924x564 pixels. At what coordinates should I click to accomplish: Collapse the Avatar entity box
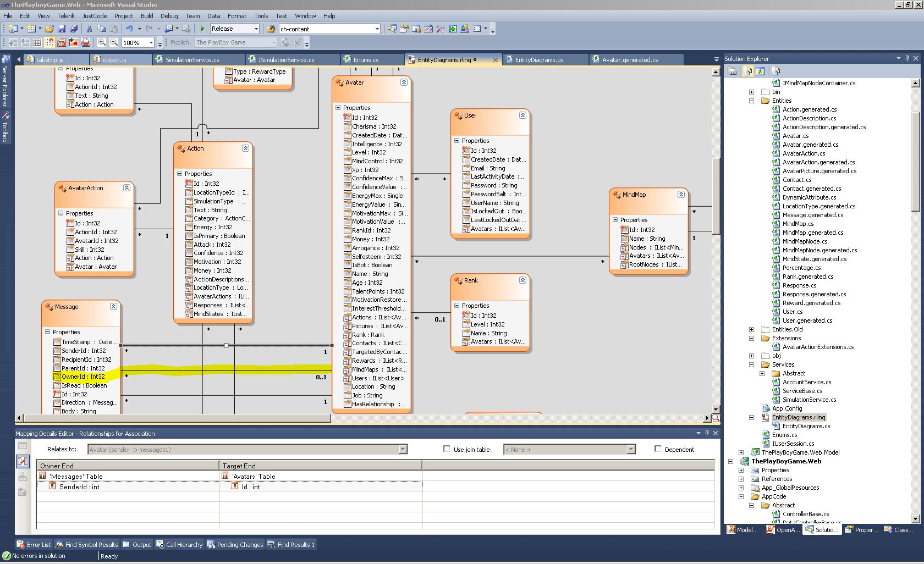[404, 82]
